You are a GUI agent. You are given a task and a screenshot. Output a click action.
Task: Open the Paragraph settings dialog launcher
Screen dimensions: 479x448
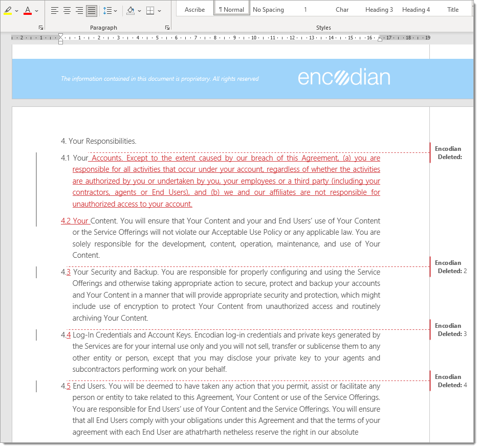tap(167, 28)
